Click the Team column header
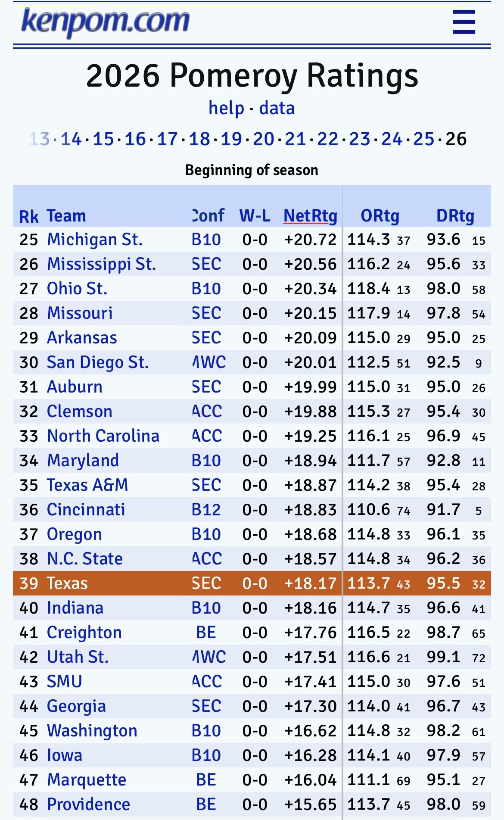The image size is (504, 820). 66,215
